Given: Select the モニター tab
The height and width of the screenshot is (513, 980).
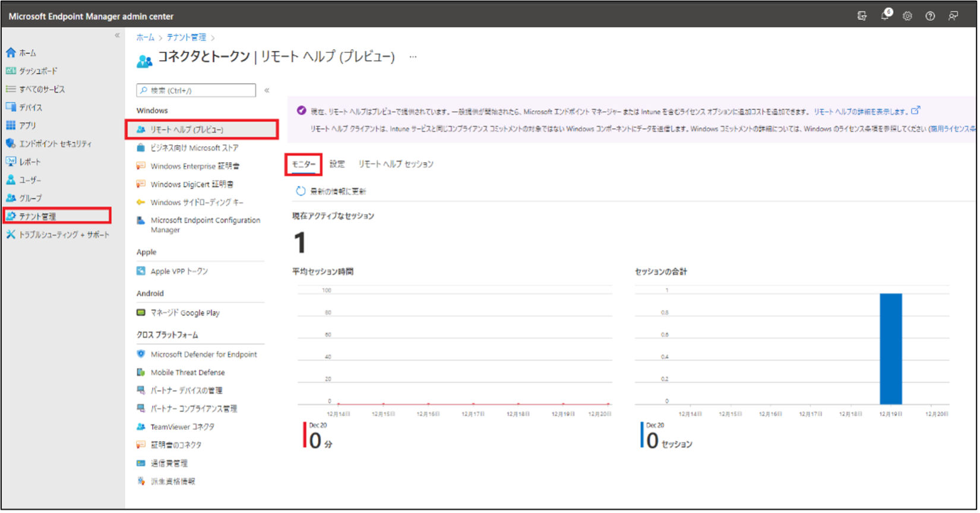Looking at the screenshot, I should click(x=304, y=164).
